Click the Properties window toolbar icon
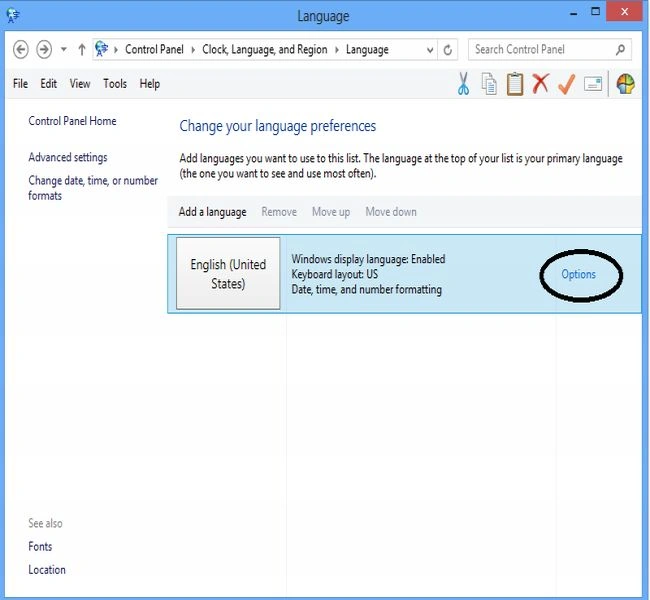Screen dimensions: 650x600 593,84
